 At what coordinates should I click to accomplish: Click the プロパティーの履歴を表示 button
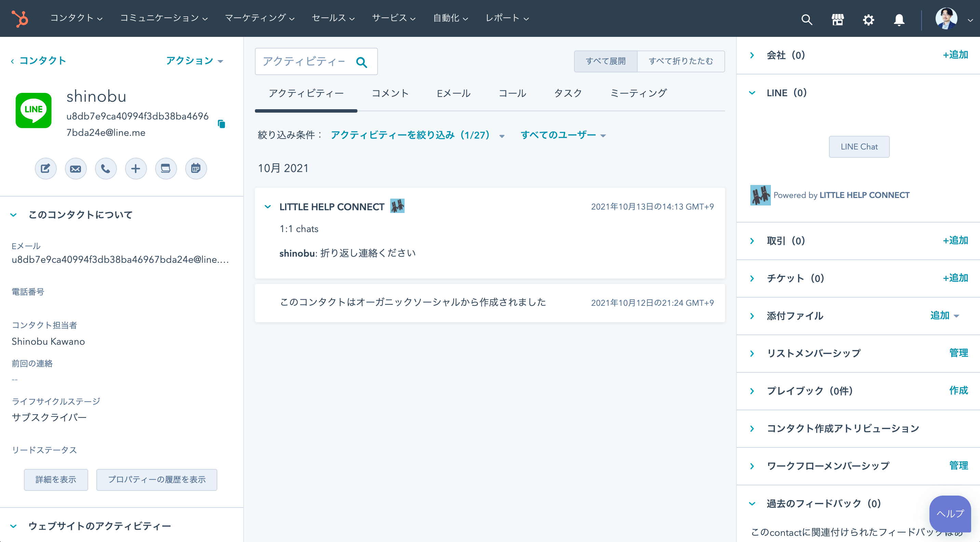156,480
